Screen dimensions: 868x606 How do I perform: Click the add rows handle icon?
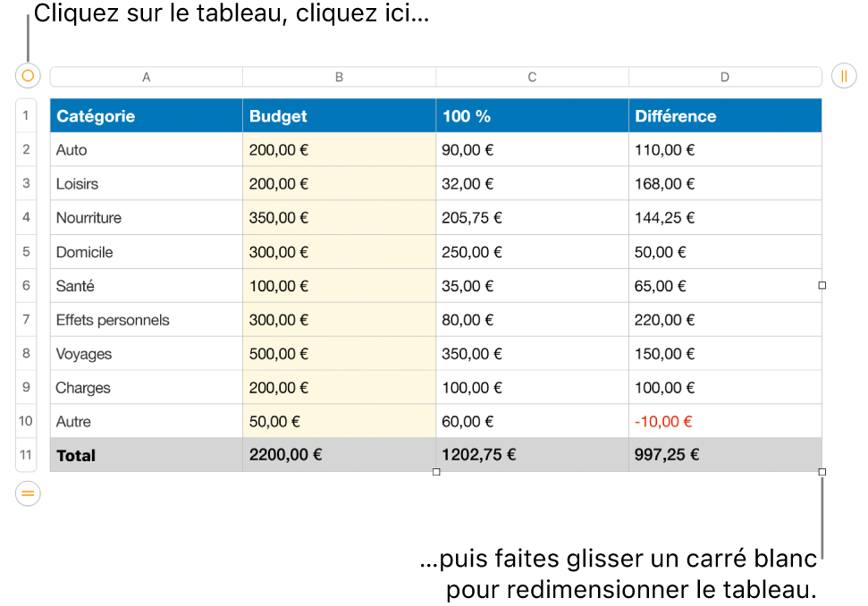pos(28,492)
